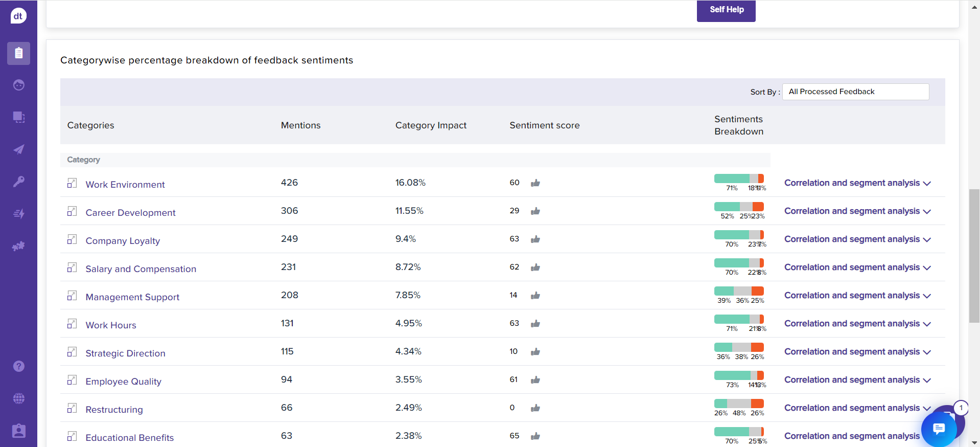
Task: Open the Sort By All Processed Feedback dropdown
Action: pyautogui.click(x=855, y=92)
